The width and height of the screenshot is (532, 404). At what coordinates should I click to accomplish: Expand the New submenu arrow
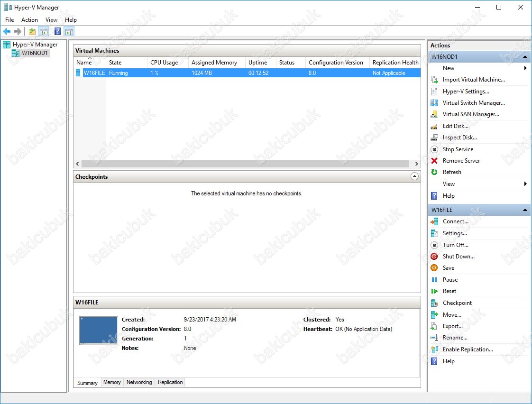pyautogui.click(x=525, y=68)
